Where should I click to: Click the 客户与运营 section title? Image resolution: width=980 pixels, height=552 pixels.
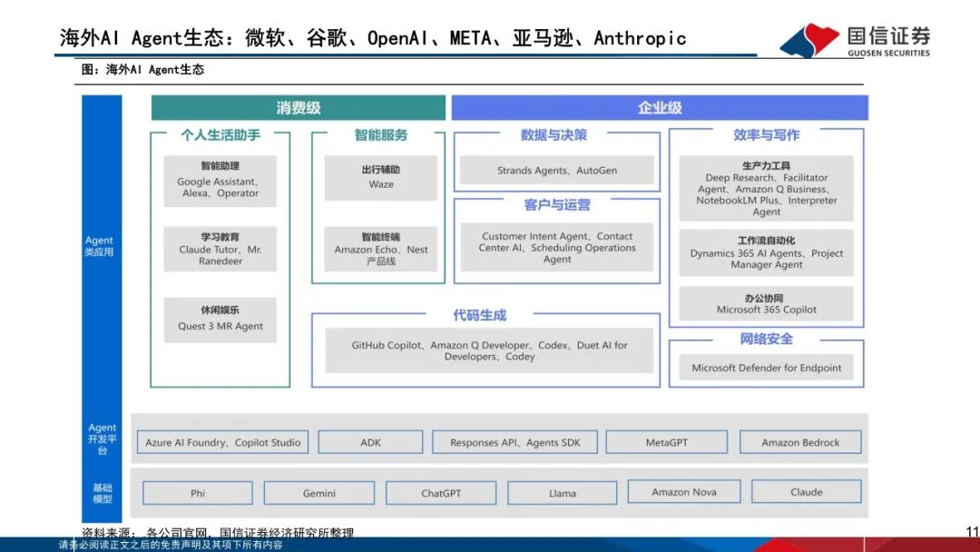click(x=557, y=204)
